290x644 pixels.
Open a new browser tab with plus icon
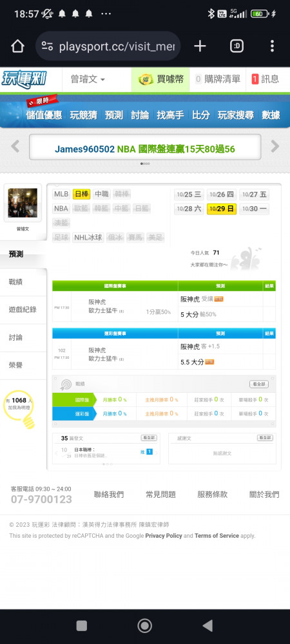(x=200, y=46)
